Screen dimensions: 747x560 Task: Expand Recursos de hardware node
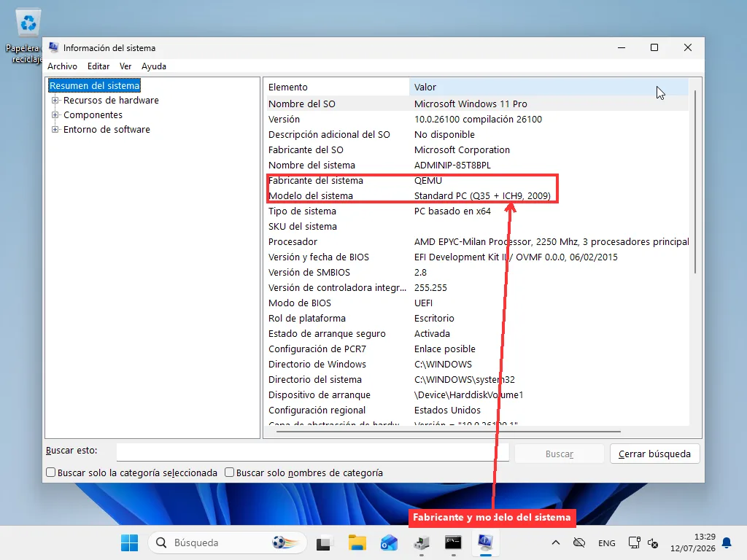(55, 101)
